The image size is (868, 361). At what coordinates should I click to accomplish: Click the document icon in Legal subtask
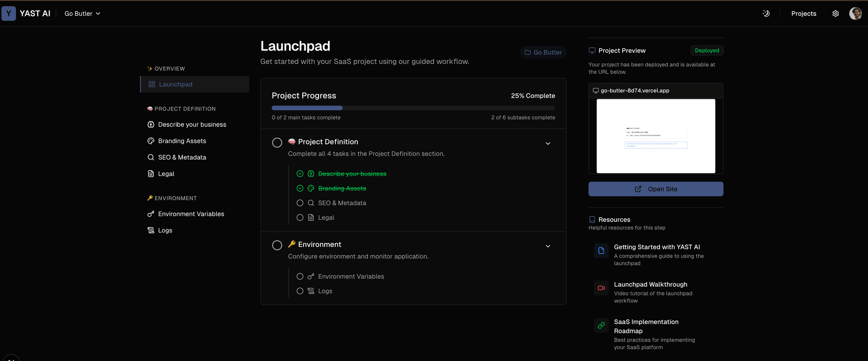click(x=311, y=218)
